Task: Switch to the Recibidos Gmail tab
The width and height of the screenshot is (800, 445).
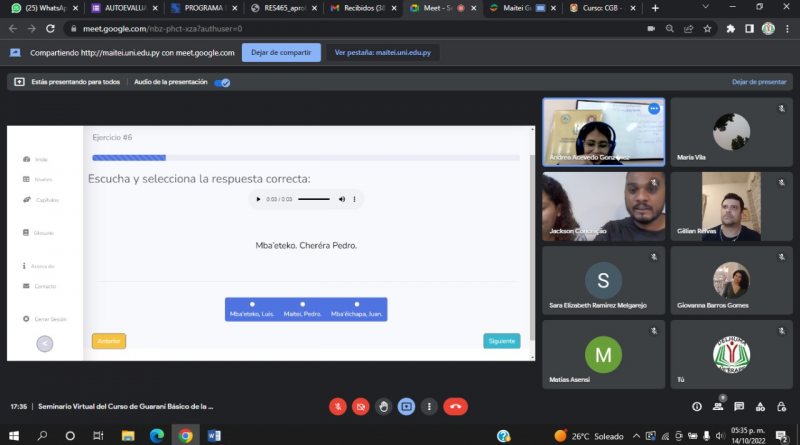Action: (x=359, y=8)
